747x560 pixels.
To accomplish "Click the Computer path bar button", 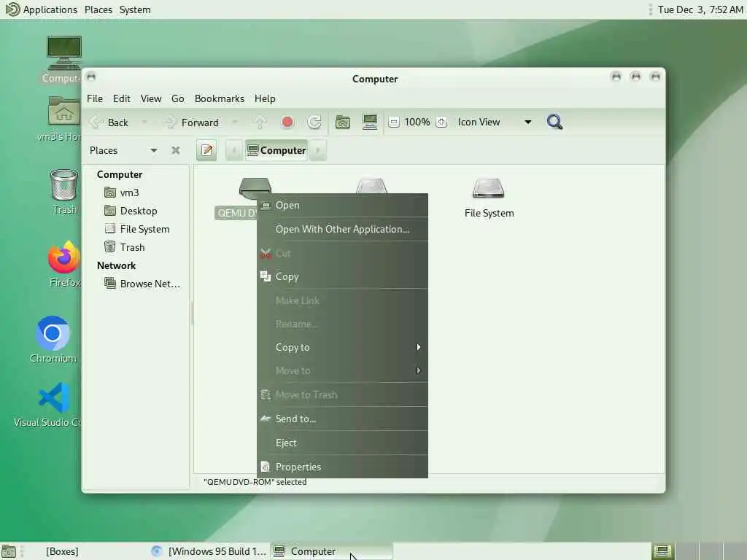I will [276, 150].
